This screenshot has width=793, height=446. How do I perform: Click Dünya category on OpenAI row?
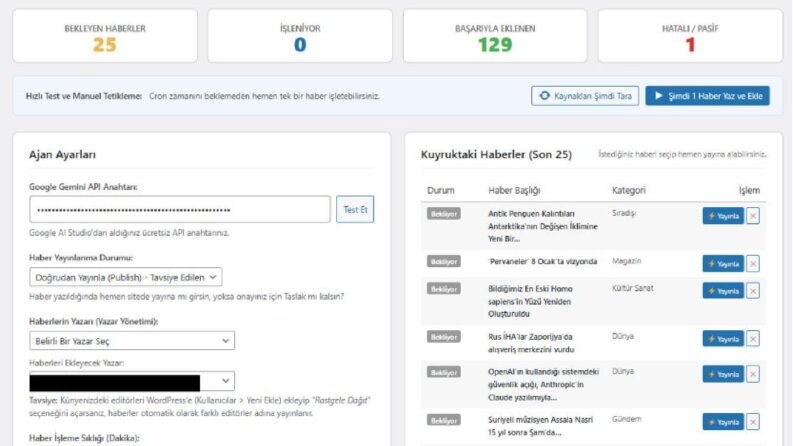click(623, 371)
